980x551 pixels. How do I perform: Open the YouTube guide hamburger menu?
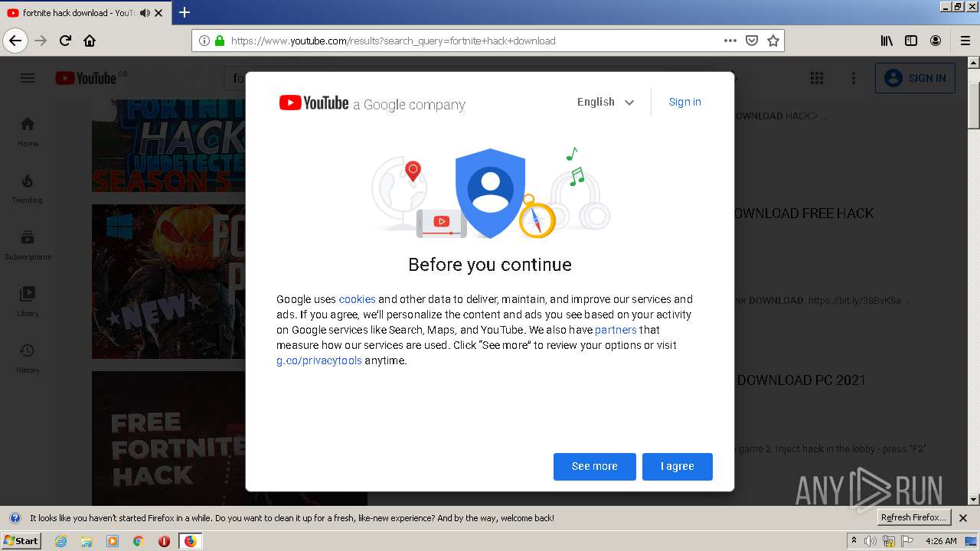[x=28, y=78]
